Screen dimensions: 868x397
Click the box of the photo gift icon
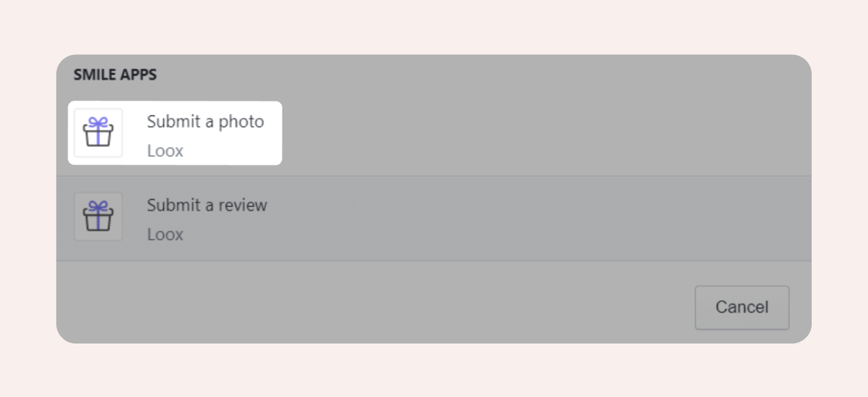[x=98, y=137]
